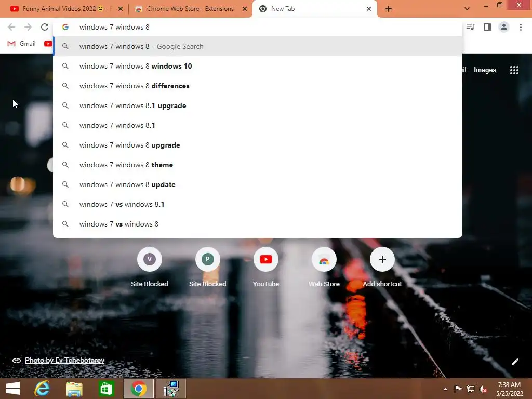Click the Chrome taskbar icon

tap(138, 389)
